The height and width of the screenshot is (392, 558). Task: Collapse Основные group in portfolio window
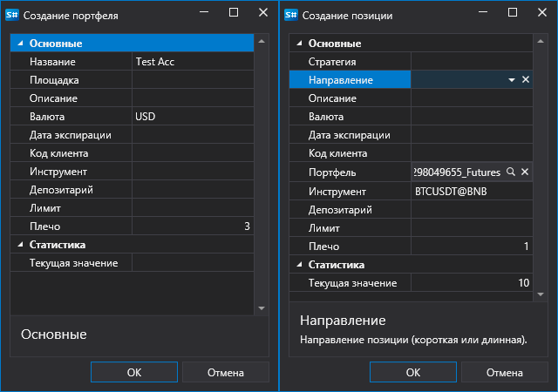click(20, 43)
